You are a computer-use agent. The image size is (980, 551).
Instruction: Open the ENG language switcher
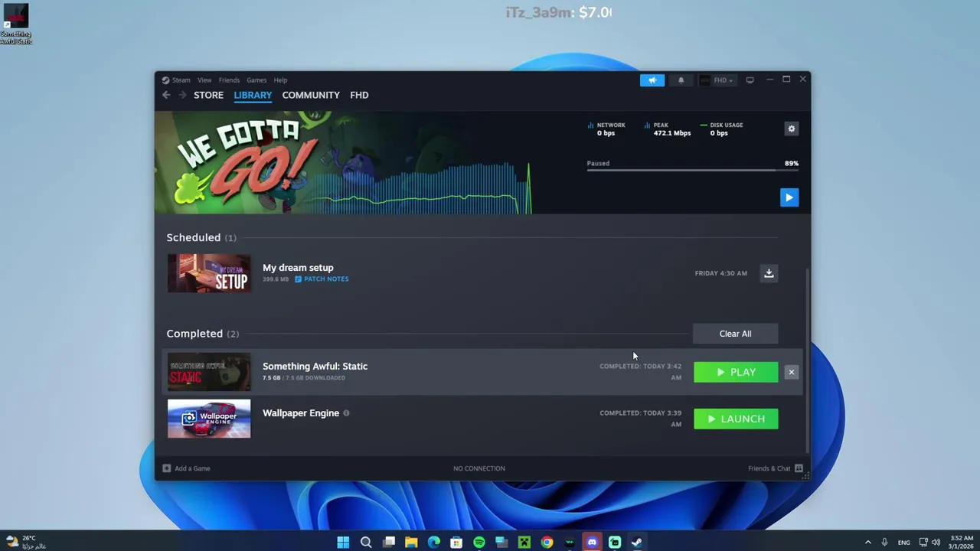point(904,542)
